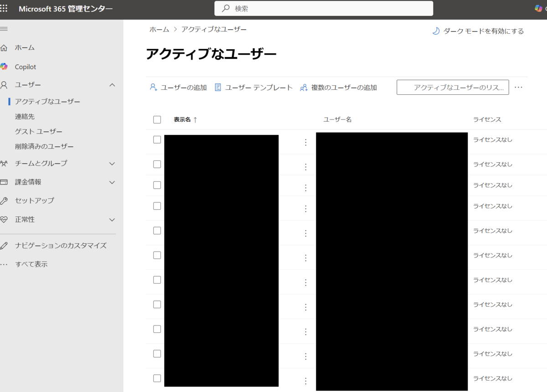Click the Copilot icon in sidebar
This screenshot has height=392, width=547.
[x=4, y=67]
